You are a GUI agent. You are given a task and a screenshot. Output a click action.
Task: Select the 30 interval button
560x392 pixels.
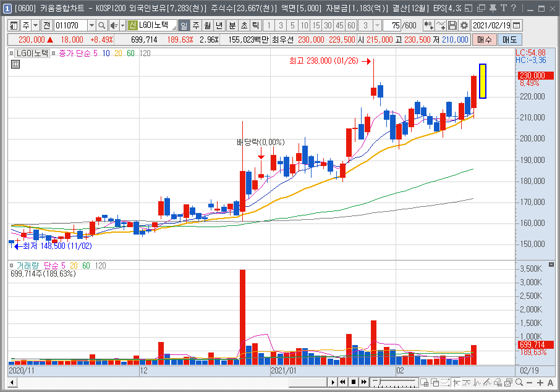(328, 25)
